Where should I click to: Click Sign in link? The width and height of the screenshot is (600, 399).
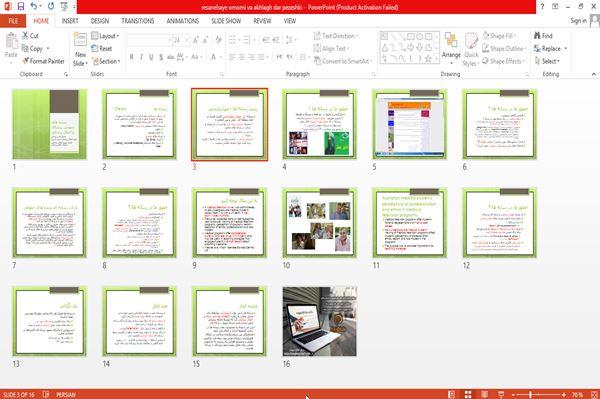578,21
